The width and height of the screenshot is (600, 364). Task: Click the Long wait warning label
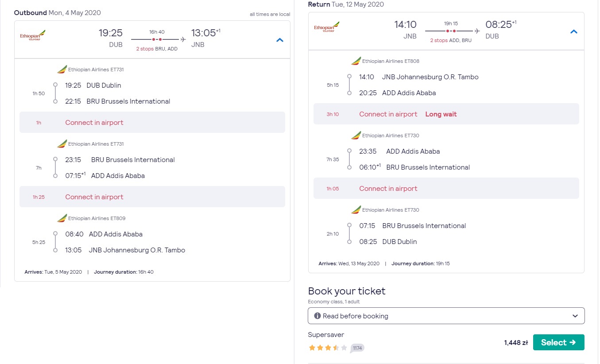[441, 114]
